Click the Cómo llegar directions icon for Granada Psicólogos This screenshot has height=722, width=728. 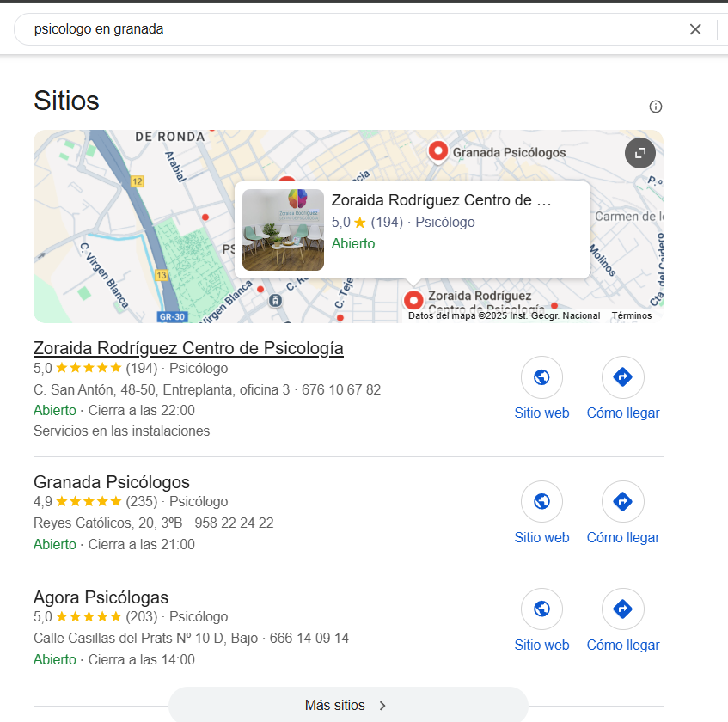pyautogui.click(x=622, y=501)
